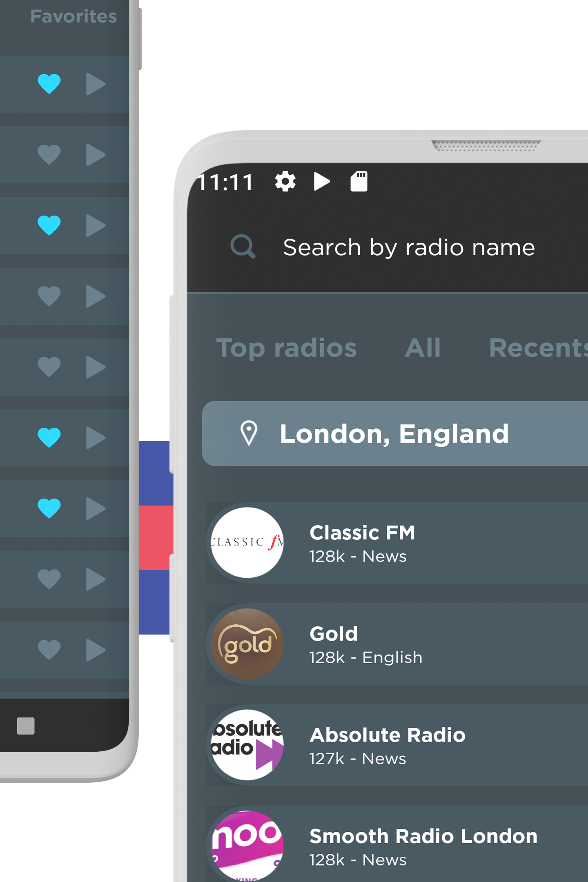Screen dimensions: 588x882
Task: Tap the SD card status icon
Action: [x=359, y=181]
